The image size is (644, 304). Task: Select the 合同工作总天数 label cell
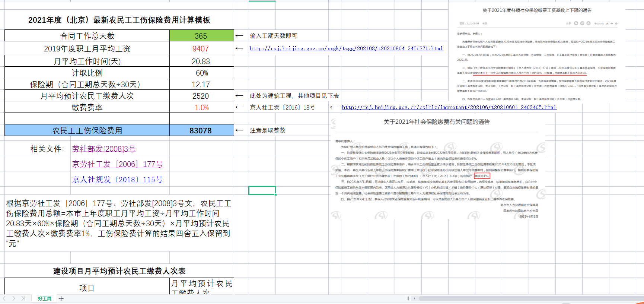(x=87, y=36)
